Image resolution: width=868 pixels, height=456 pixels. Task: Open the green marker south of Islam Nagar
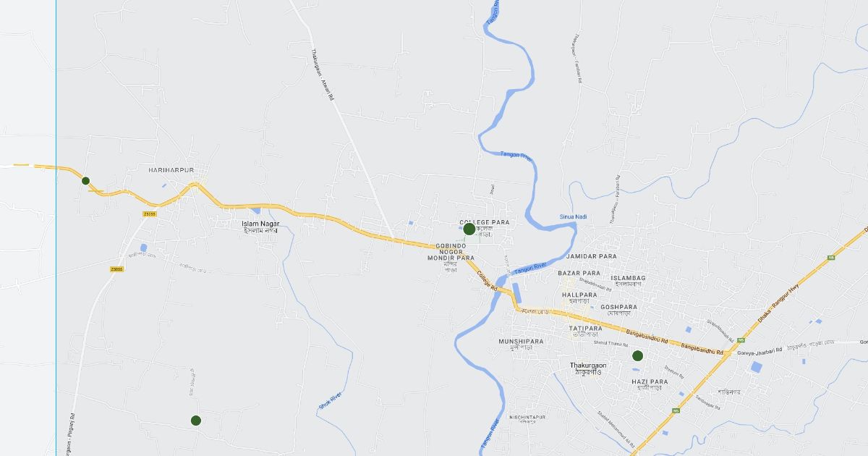(195, 421)
